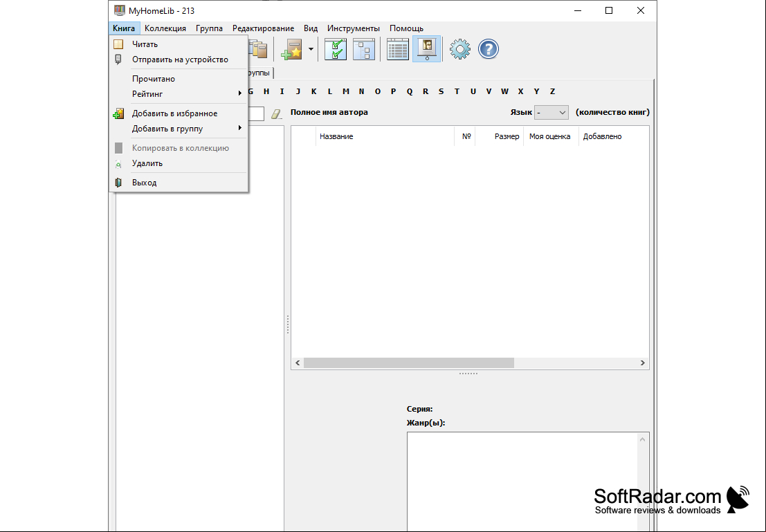Filter authors by letter I
Viewport: 766px width, 532px height.
point(282,91)
